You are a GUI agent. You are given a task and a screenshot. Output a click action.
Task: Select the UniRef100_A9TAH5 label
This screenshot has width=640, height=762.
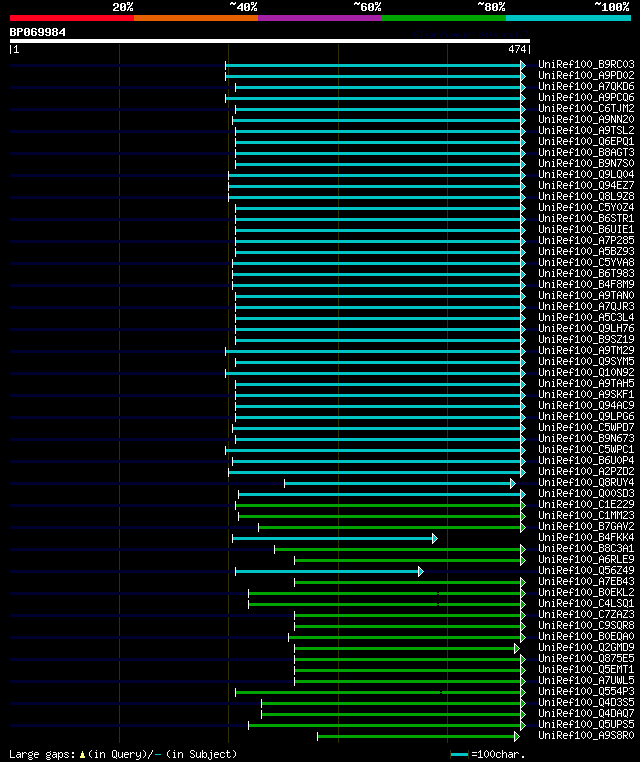coord(586,383)
